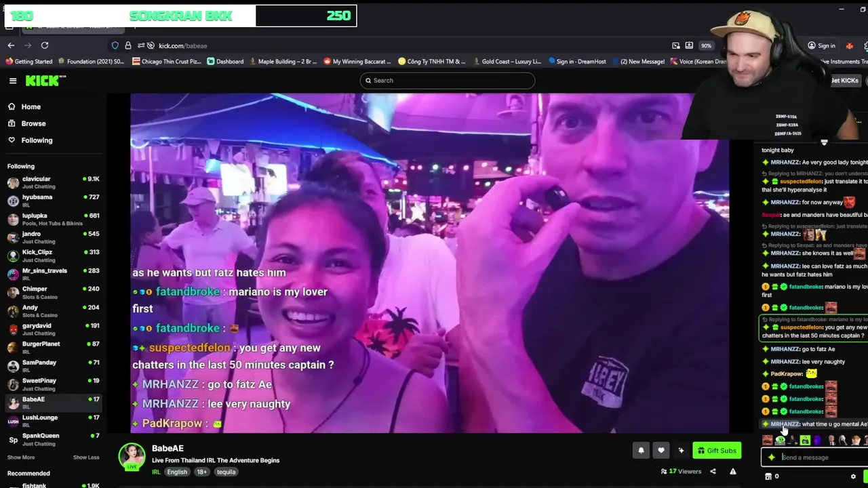The height and width of the screenshot is (488, 868).
Task: Click the video player stream
Action: tap(429, 263)
